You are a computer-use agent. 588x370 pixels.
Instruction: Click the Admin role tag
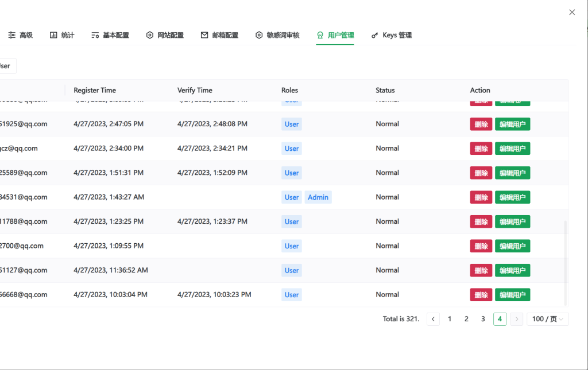pyautogui.click(x=318, y=197)
